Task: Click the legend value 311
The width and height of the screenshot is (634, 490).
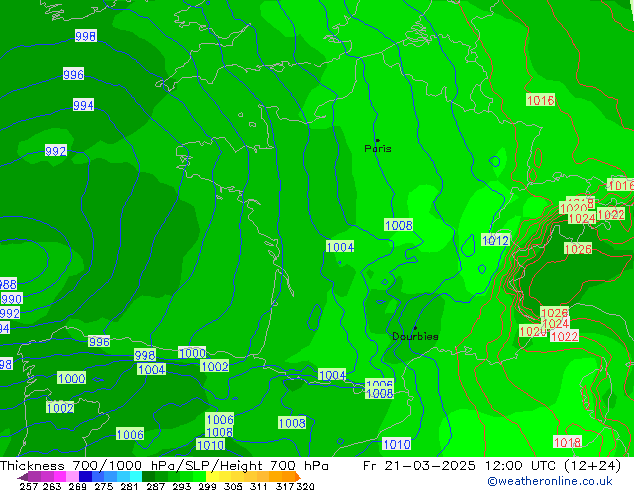Action: tap(258, 486)
